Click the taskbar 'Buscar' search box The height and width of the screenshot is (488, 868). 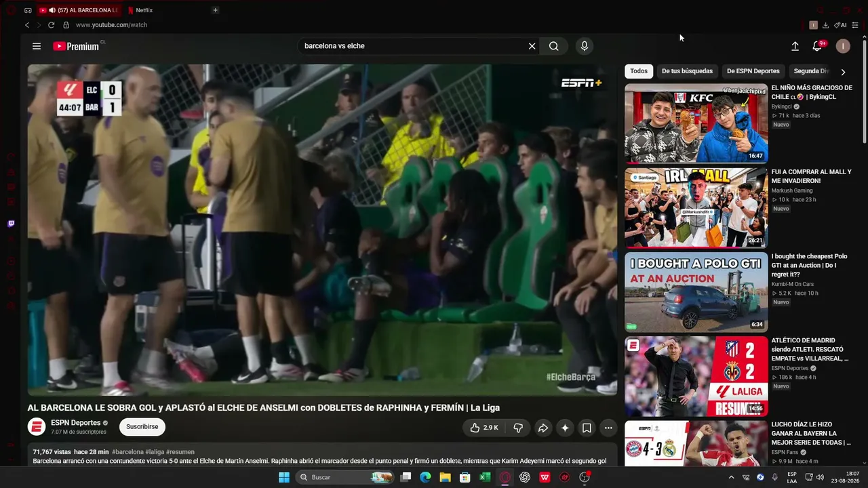pyautogui.click(x=345, y=477)
